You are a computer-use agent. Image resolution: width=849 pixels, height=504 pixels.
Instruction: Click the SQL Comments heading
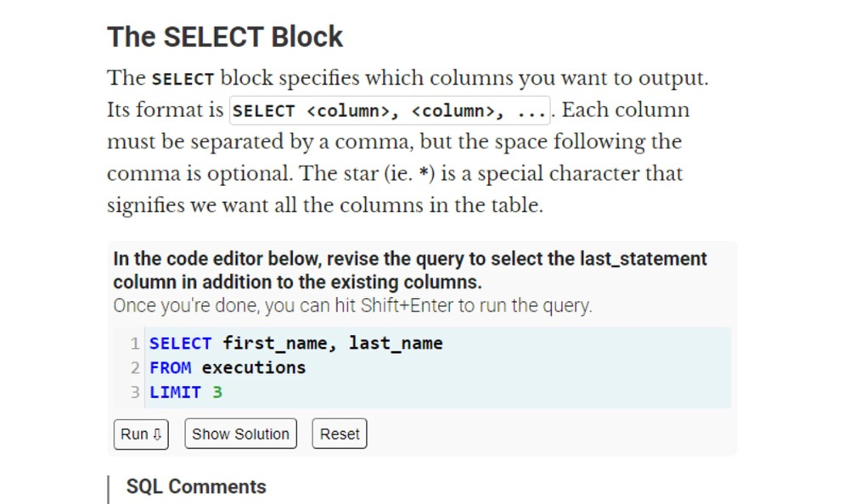coord(196,487)
